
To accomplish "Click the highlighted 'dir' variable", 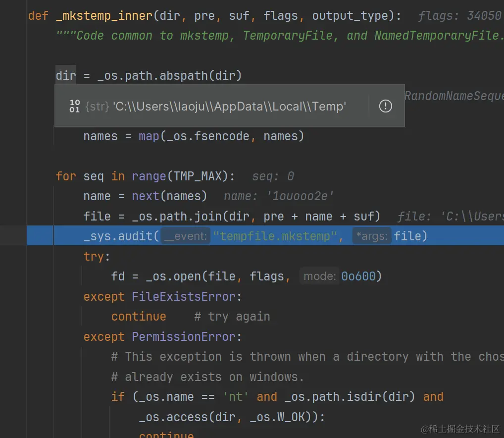I will [x=66, y=76].
